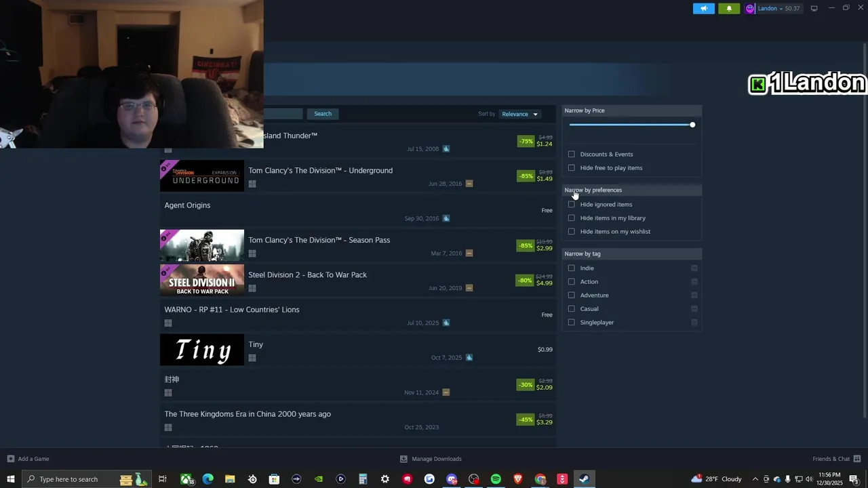Open Microsoft Edge from taskbar

[208, 479]
